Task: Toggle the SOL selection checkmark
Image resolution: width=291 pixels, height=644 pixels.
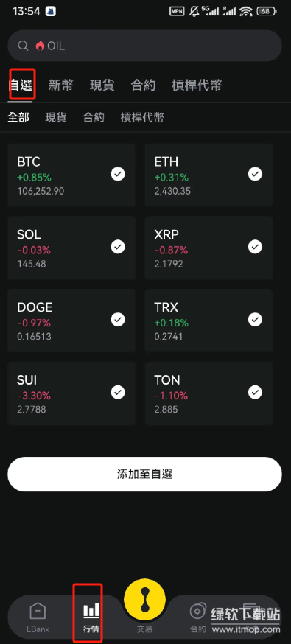Action: 118,247
